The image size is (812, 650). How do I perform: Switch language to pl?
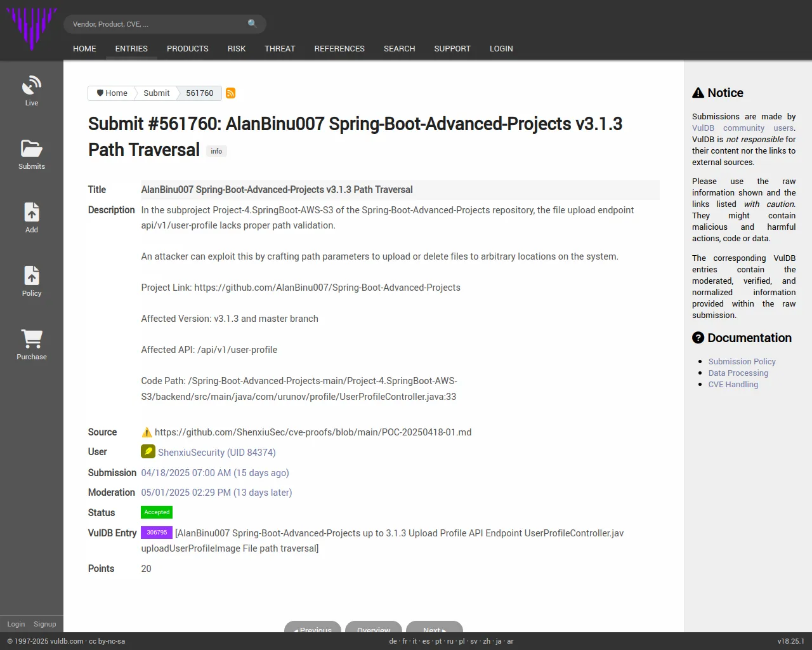[462, 641]
